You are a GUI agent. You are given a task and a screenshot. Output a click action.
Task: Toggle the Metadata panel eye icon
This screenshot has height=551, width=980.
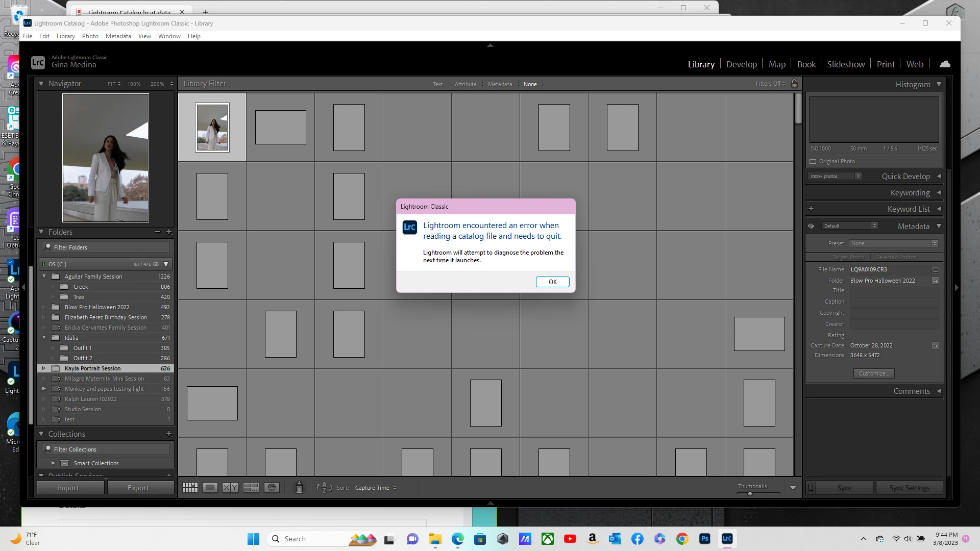[811, 226]
